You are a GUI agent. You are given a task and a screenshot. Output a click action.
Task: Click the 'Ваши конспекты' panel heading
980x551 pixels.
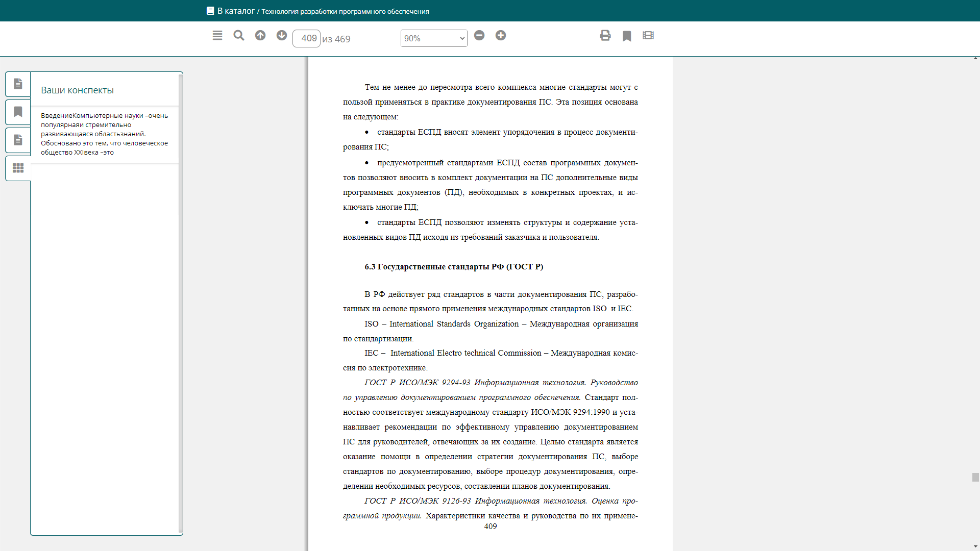pyautogui.click(x=77, y=90)
